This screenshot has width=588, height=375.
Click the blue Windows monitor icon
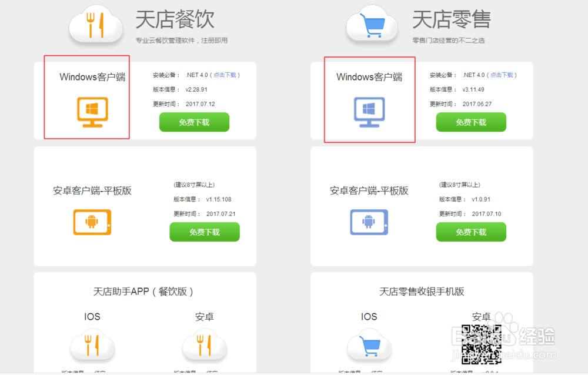click(369, 112)
